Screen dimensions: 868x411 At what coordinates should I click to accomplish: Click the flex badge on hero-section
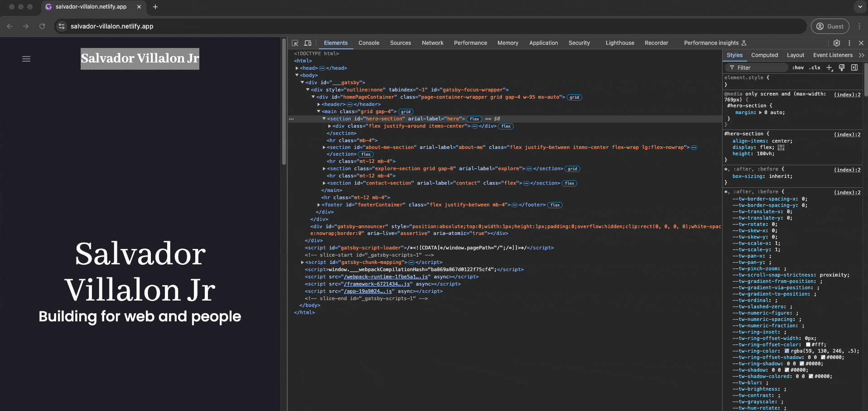tap(474, 119)
